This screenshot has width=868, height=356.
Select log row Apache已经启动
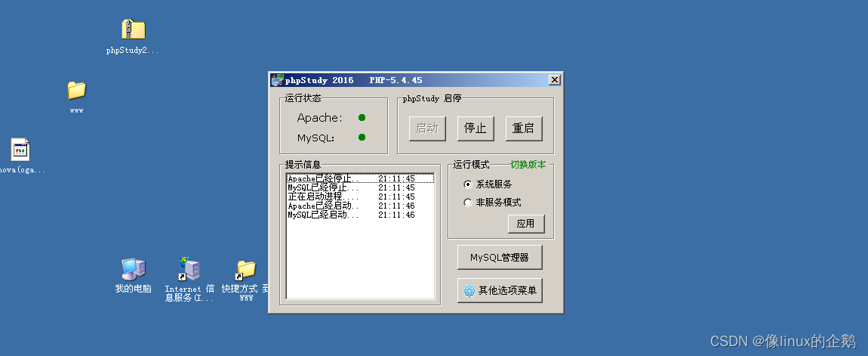360,206
